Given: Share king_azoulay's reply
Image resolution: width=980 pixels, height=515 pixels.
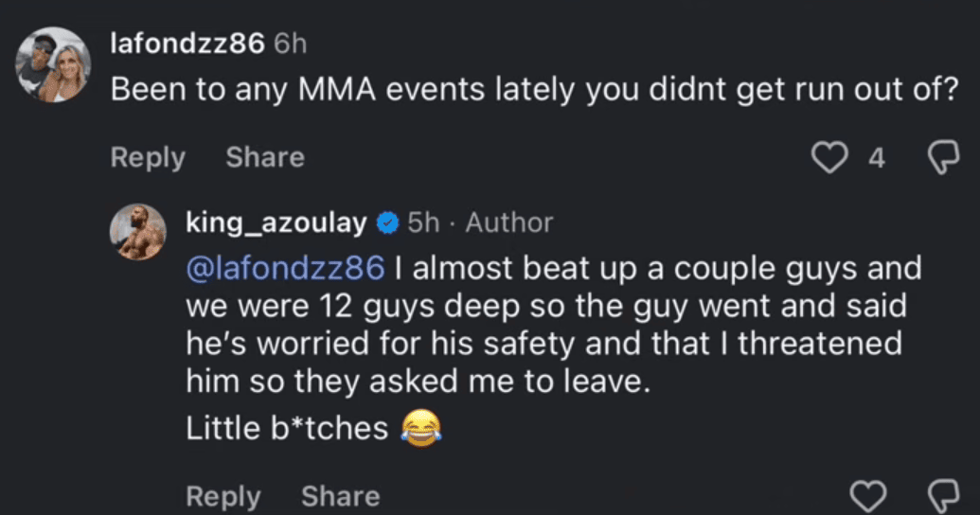Looking at the screenshot, I should click(341, 496).
